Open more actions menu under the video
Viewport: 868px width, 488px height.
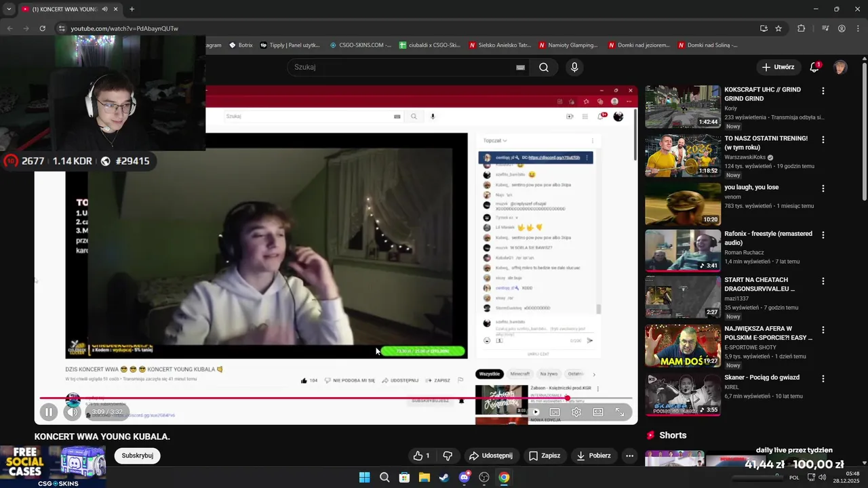click(x=630, y=455)
